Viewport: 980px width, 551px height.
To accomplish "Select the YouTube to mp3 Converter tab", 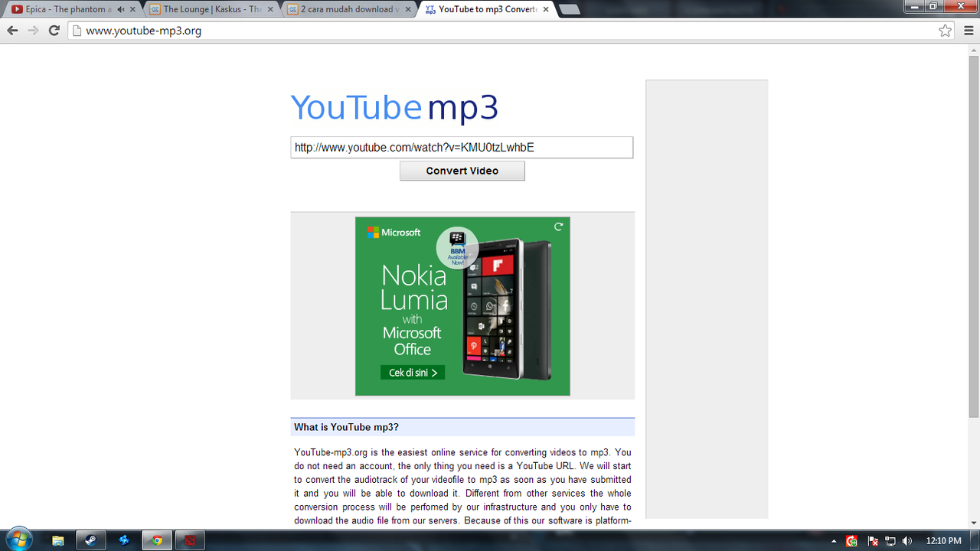I will tap(487, 10).
